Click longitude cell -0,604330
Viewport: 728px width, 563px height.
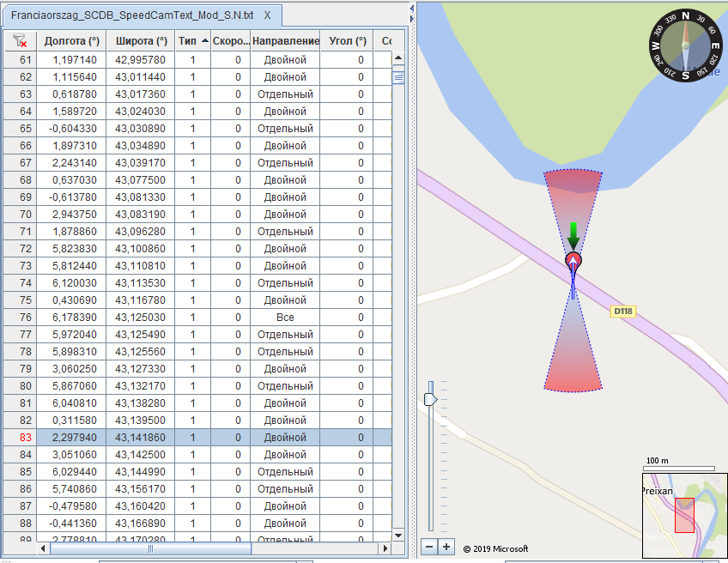click(x=72, y=129)
